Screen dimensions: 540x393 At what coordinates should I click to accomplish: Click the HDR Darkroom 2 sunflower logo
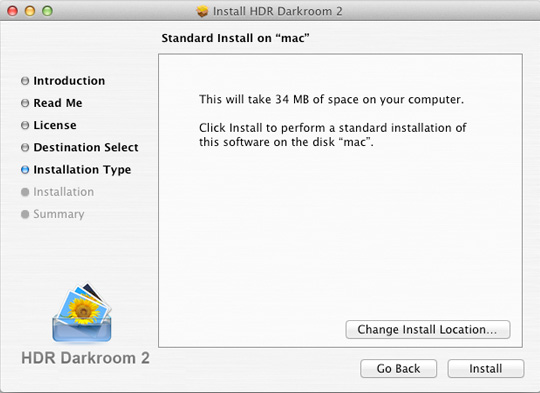(82, 312)
